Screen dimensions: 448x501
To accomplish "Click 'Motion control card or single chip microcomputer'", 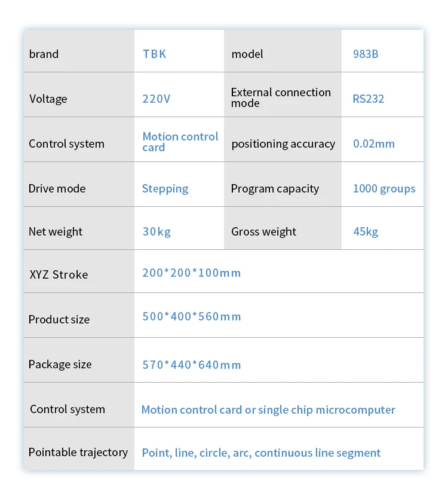I will pyautogui.click(x=268, y=410).
